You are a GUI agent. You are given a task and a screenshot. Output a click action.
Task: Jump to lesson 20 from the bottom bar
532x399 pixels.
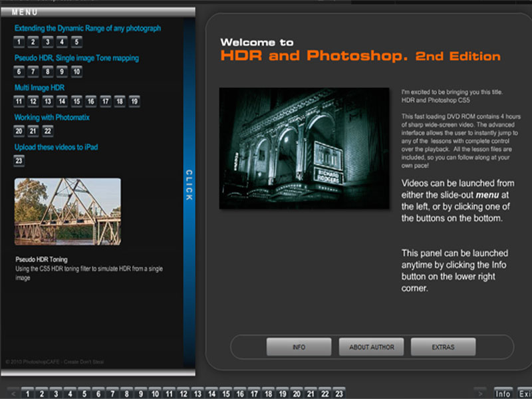(297, 394)
